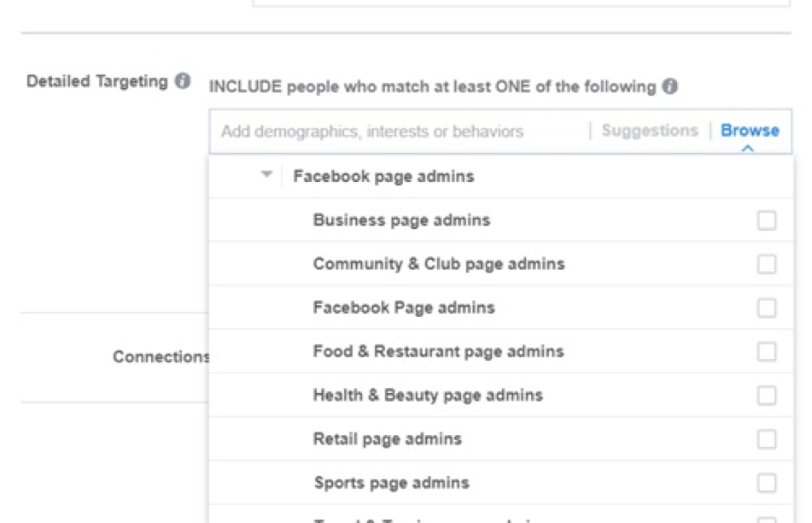Check Business page admins checkbox

(x=767, y=220)
